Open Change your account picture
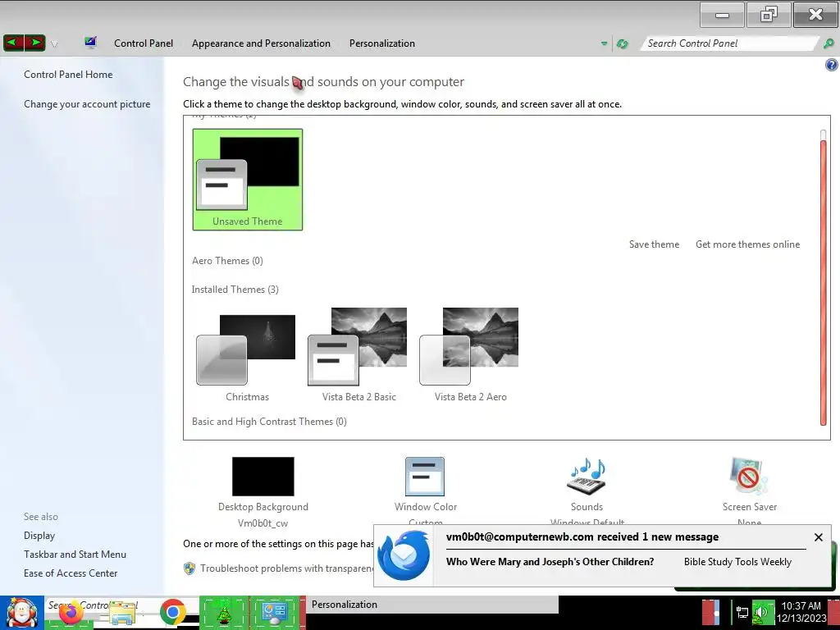The height and width of the screenshot is (630, 840). [x=87, y=104]
